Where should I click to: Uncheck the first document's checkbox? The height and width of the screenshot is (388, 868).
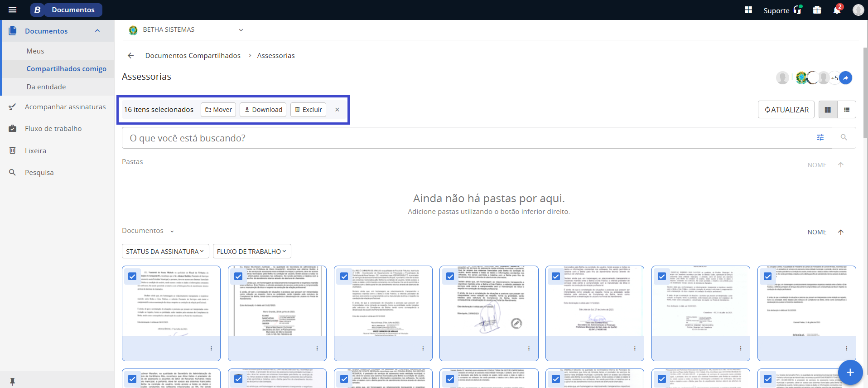coord(132,276)
